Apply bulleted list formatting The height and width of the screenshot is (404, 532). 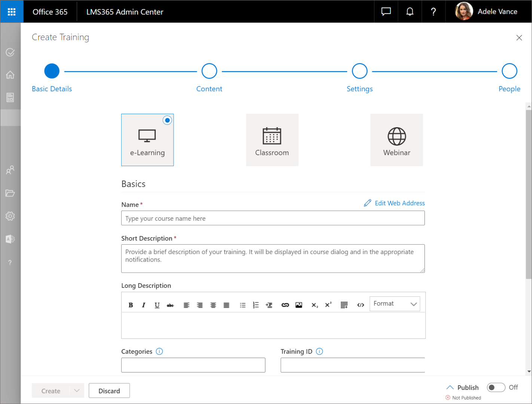(x=242, y=305)
